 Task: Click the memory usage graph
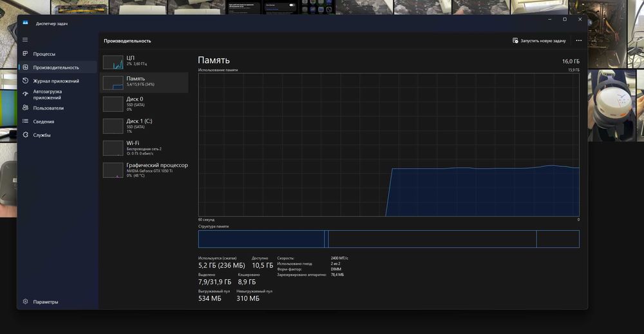389,145
